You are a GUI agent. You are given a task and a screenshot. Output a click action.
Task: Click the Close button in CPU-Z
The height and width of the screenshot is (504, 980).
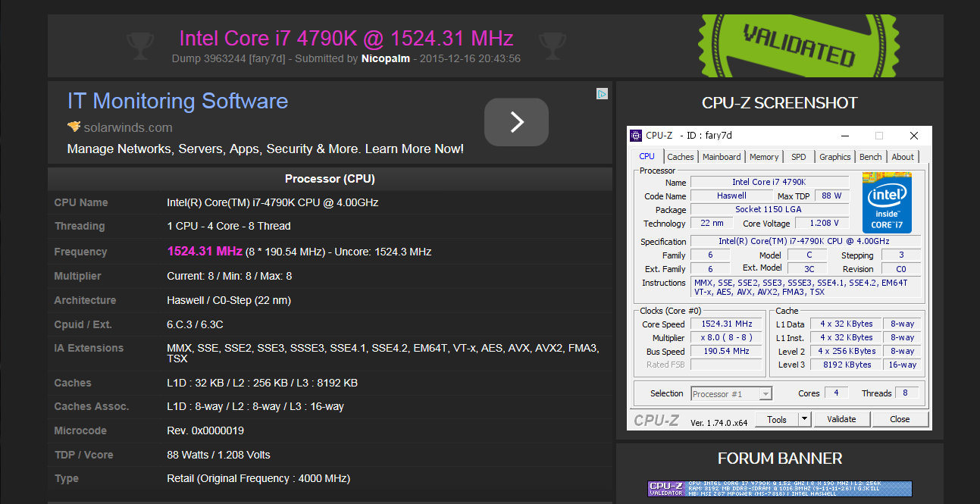900,419
